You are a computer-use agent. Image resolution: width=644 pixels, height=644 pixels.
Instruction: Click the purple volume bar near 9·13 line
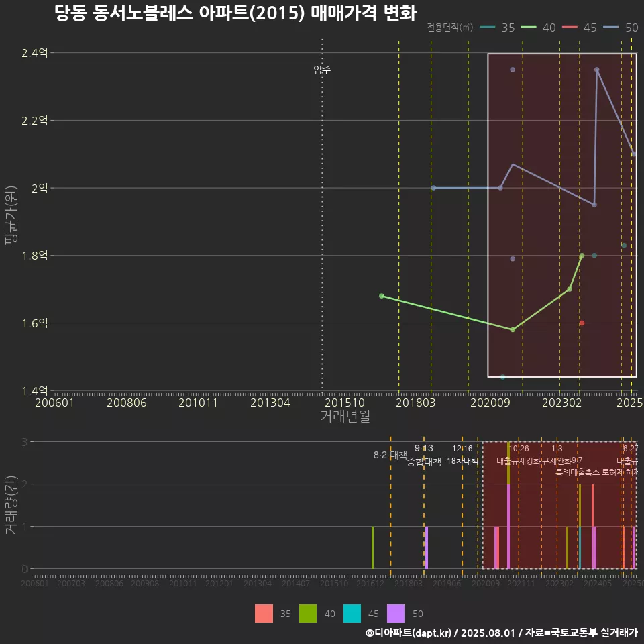[x=427, y=547]
